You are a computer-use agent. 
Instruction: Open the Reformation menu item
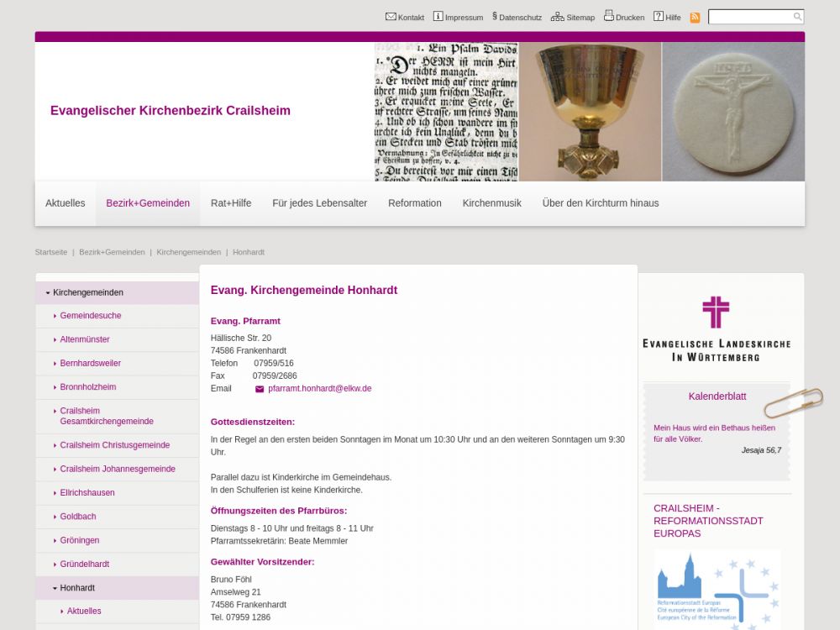(414, 203)
